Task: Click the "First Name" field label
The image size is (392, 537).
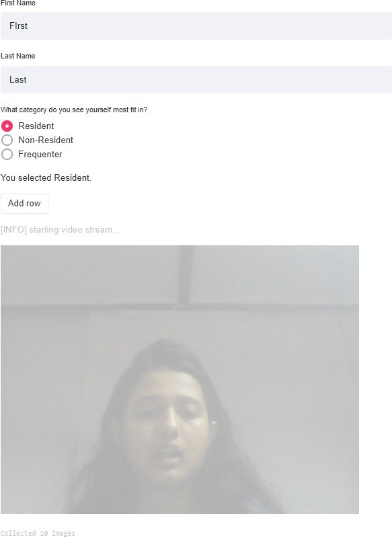Action: [17, 3]
